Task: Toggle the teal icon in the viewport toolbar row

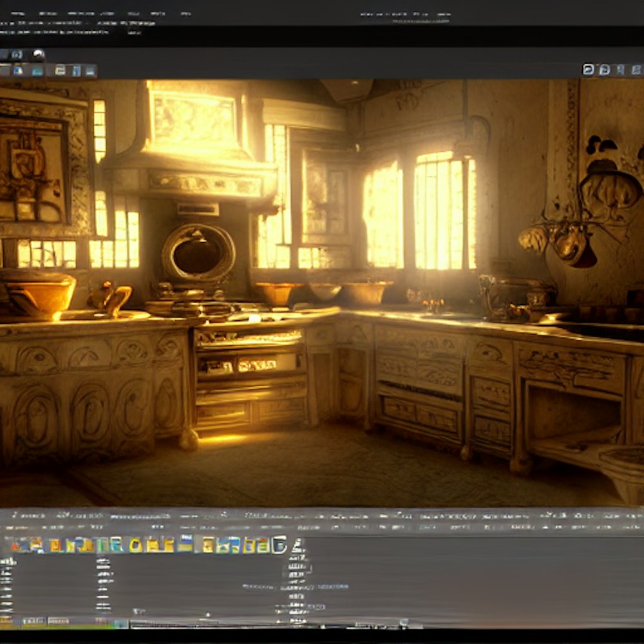Action: 38,71
